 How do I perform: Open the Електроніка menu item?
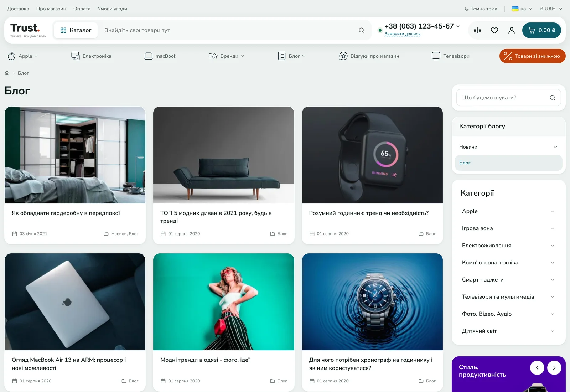(91, 56)
